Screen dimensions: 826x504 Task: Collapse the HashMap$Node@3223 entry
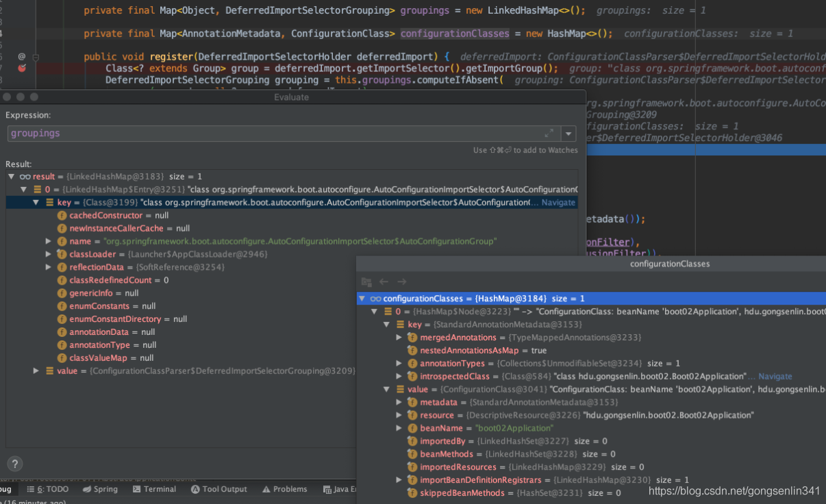tap(375, 312)
